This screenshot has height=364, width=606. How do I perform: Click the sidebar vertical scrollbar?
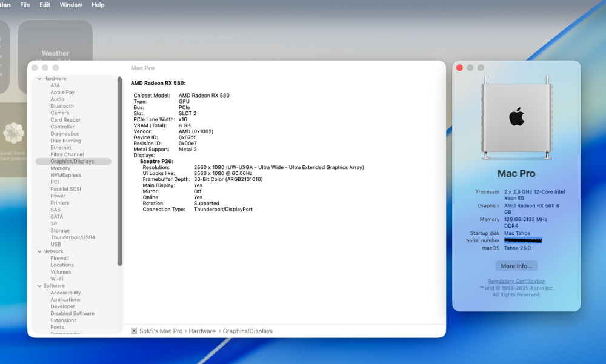tap(120, 171)
